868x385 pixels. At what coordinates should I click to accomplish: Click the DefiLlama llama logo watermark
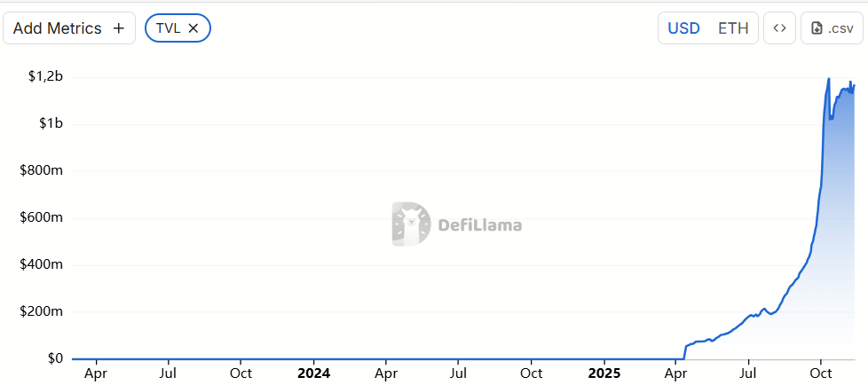click(x=411, y=224)
